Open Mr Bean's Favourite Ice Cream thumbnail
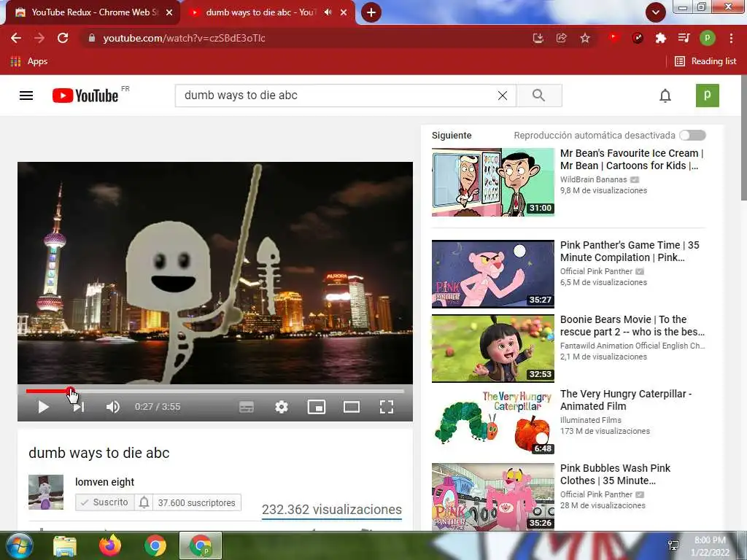The image size is (747, 560). 493,182
